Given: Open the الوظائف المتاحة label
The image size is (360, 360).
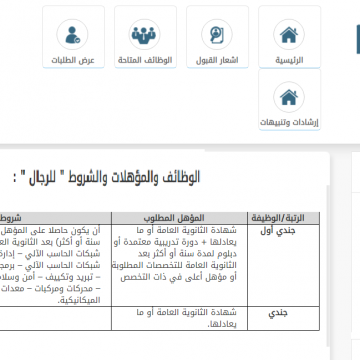Looking at the screenshot, I should (145, 60).
